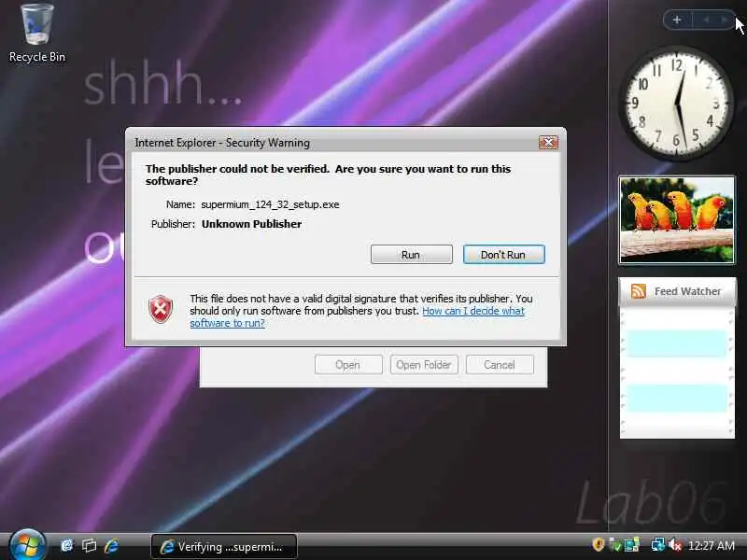Image resolution: width=747 pixels, height=560 pixels.
Task: Click the 'Internet Explorer - Security Warning' title bar
Action: tap(333, 143)
